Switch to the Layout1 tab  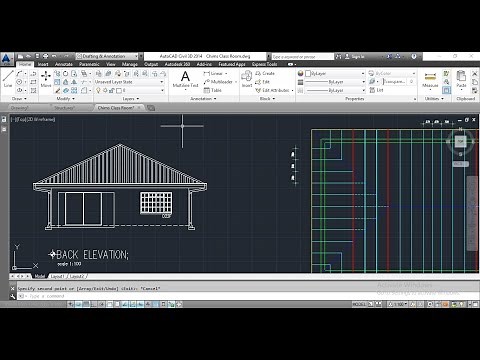pos(58,276)
